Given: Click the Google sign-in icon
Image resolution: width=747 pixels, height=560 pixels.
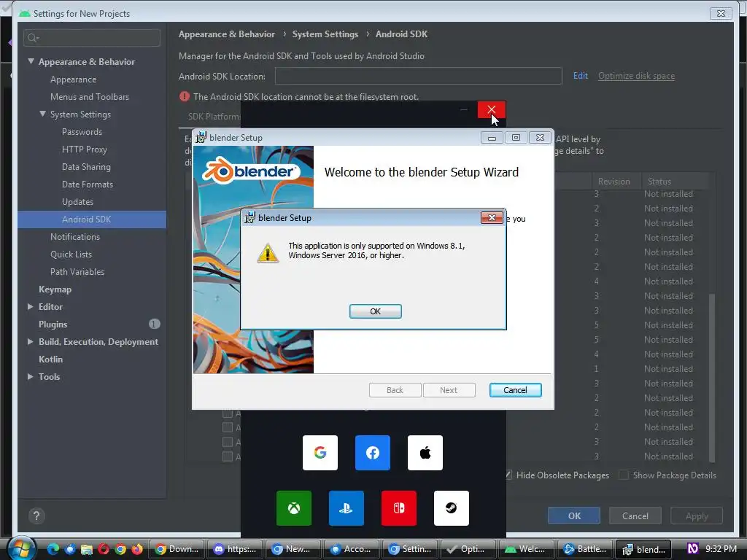Looking at the screenshot, I should point(320,452).
